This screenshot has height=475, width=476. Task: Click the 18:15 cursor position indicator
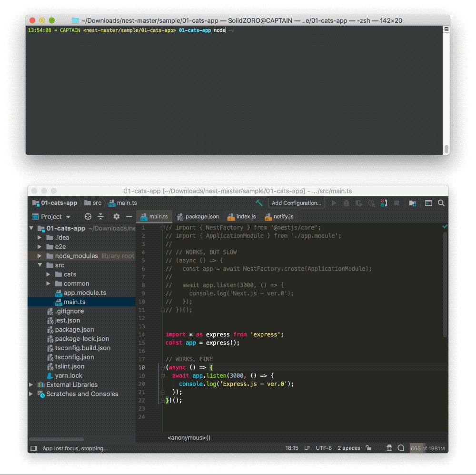click(291, 448)
